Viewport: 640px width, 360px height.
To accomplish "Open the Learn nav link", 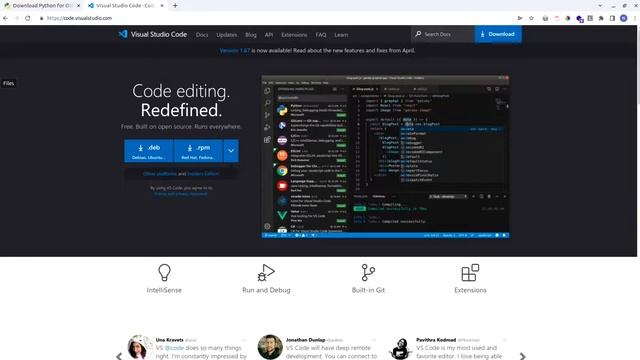I will pyautogui.click(x=341, y=35).
